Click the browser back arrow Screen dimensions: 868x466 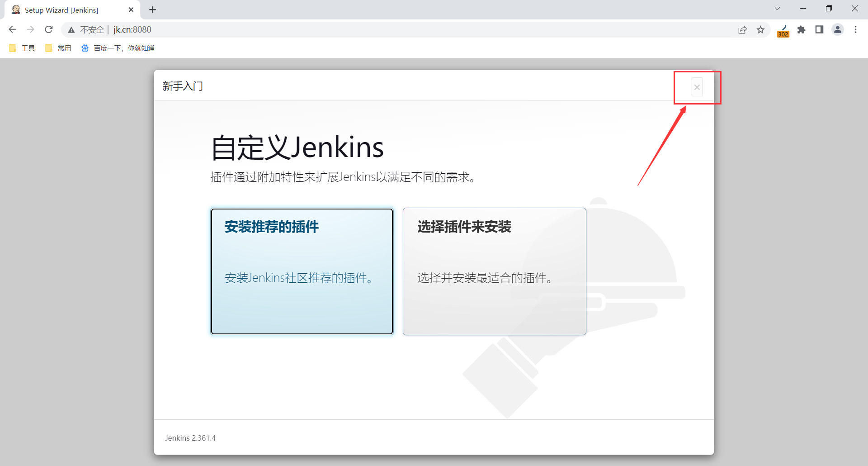pos(13,29)
